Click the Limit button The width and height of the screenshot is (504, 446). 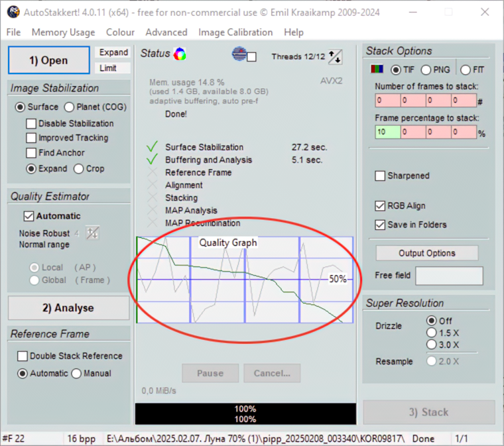coord(113,68)
